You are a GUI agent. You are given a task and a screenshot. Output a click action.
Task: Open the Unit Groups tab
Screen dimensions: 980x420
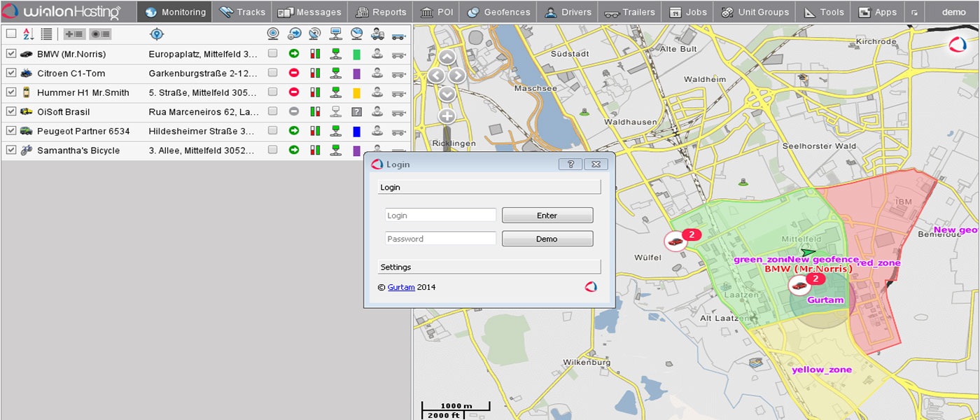pyautogui.click(x=755, y=12)
